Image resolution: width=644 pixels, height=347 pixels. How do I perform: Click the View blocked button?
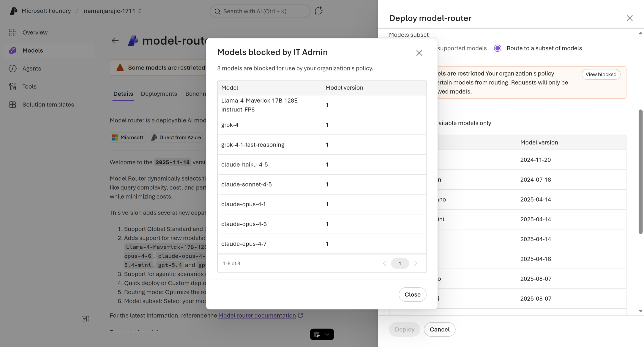pos(601,74)
